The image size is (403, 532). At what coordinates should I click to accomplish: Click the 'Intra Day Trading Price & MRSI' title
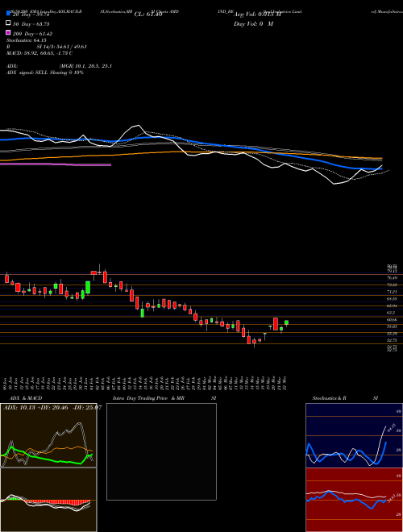tap(164, 398)
